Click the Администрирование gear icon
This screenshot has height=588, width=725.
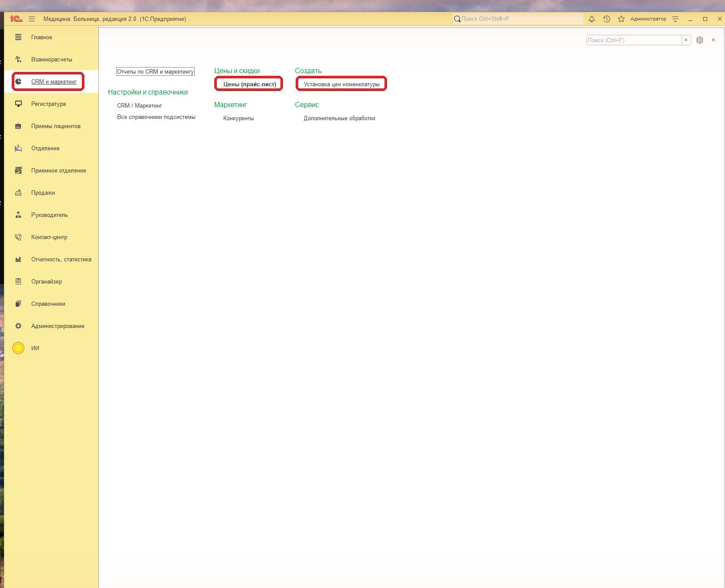click(18, 326)
